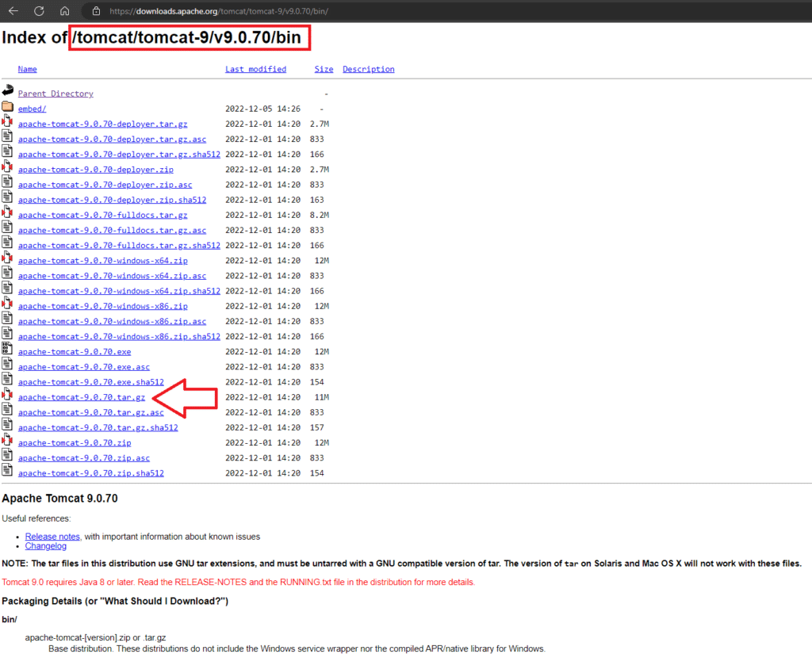Click the folder icon next to embed/
The height and width of the screenshot is (654, 812).
coord(7,106)
